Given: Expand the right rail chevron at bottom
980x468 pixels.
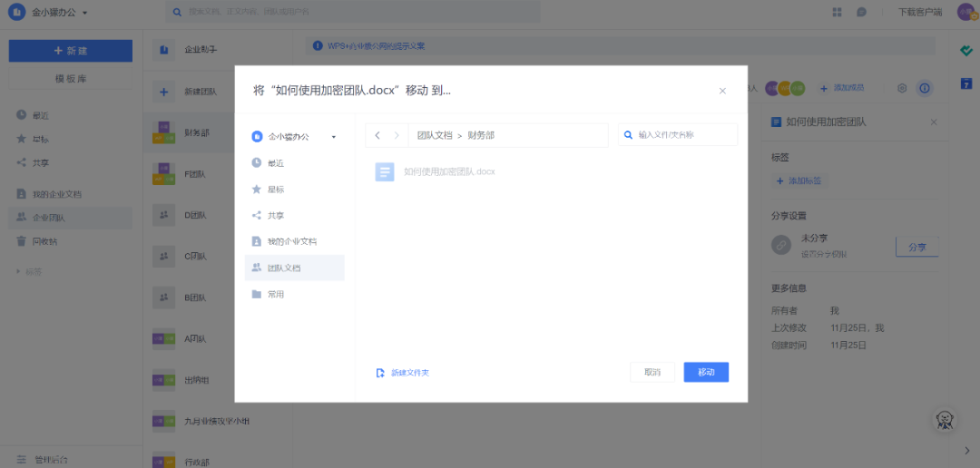Looking at the screenshot, I should click(x=967, y=450).
